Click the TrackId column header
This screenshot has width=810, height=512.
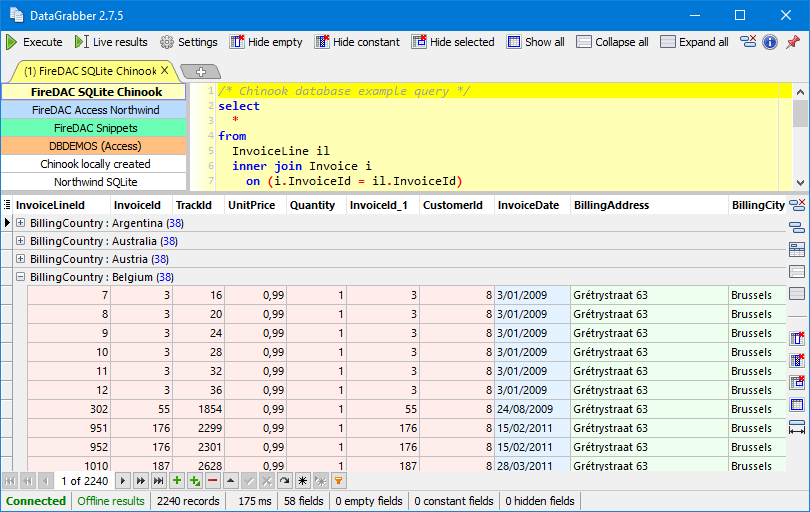tap(198, 205)
